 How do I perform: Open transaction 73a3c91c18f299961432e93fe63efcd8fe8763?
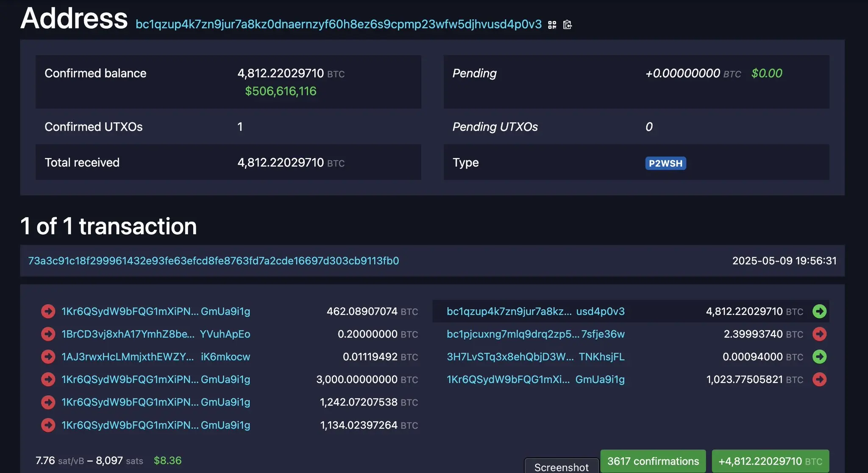click(213, 261)
